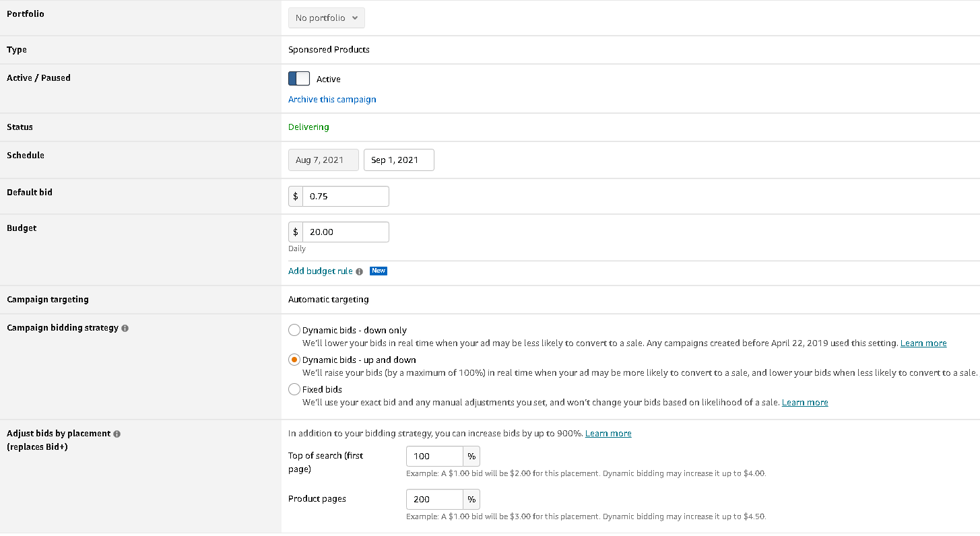Open the No portfolio dropdown

coord(327,18)
